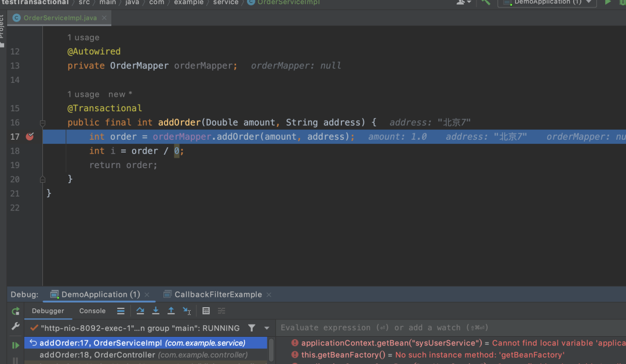Viewport: 626px width, 364px height.
Task: Select the this.getBeanFactory() watch entry
Action: click(428, 355)
